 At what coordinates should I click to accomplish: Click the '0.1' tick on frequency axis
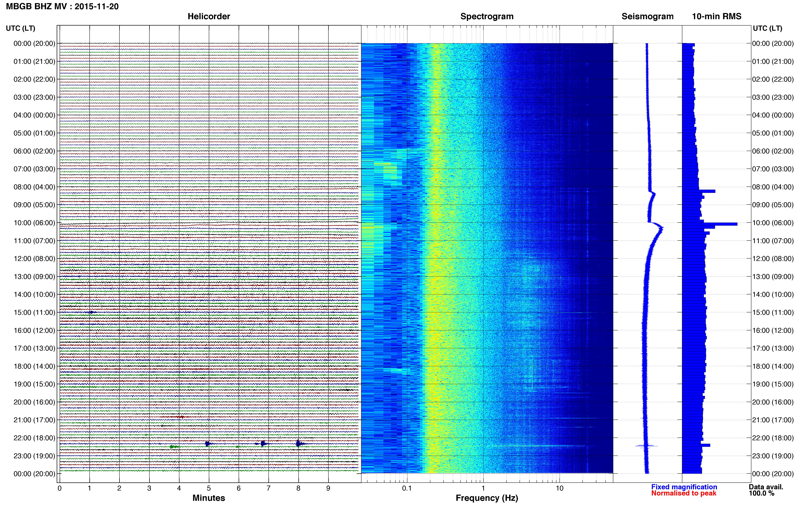(407, 488)
